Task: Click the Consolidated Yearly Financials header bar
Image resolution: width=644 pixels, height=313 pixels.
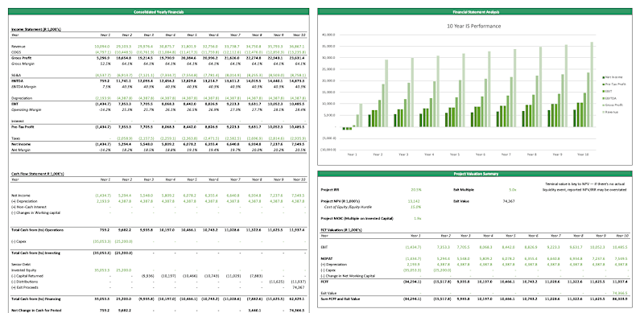Action: click(158, 12)
